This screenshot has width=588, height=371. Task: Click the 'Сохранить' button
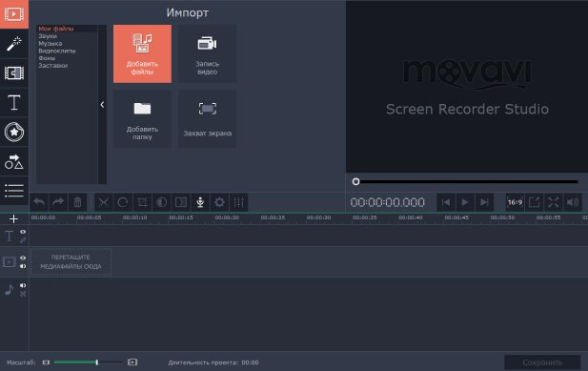[542, 362]
